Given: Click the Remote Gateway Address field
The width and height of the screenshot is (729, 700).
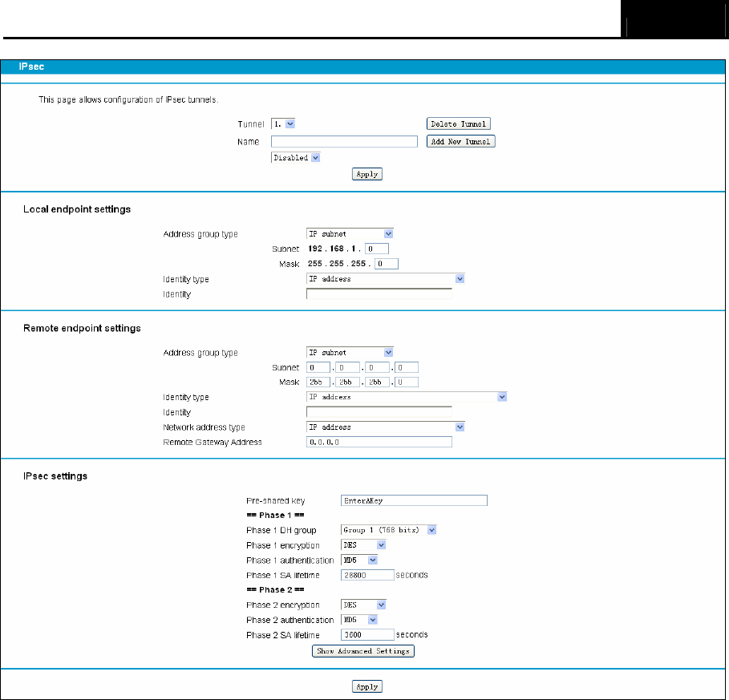Looking at the screenshot, I should click(379, 442).
